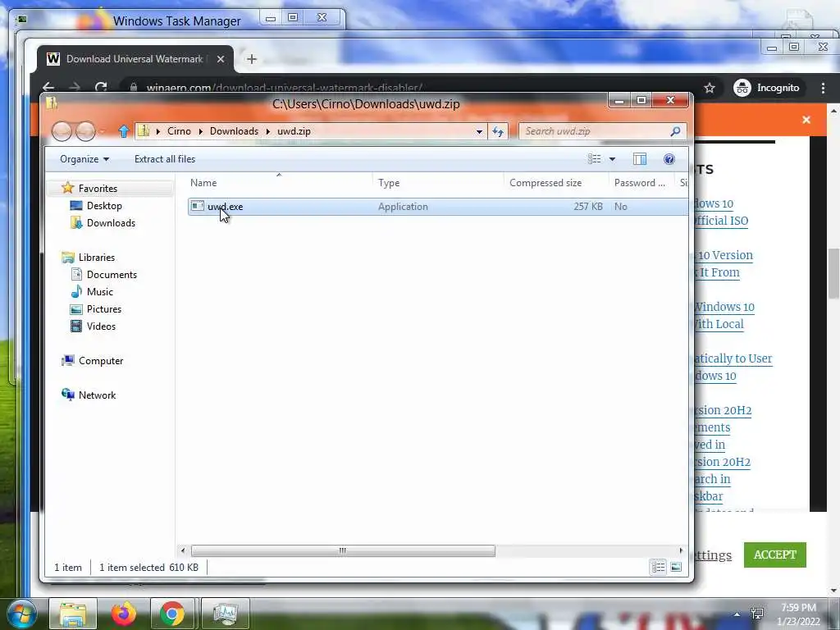Click the ACCEPT cookies button
The height and width of the screenshot is (630, 840).
coord(774,555)
